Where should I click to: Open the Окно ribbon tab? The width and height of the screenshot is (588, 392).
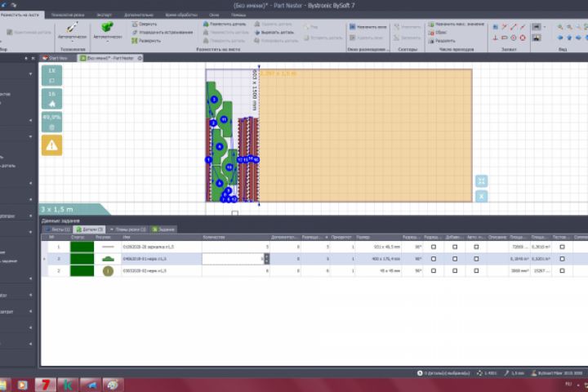[214, 15]
